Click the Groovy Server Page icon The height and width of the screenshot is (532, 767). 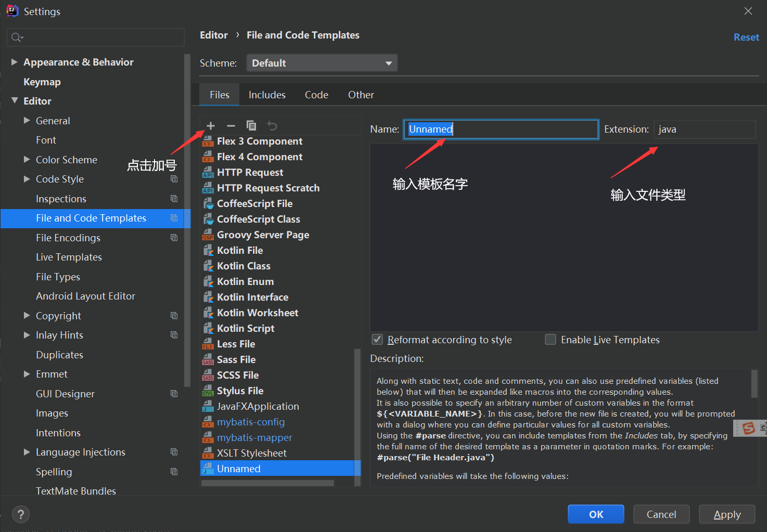click(x=208, y=235)
